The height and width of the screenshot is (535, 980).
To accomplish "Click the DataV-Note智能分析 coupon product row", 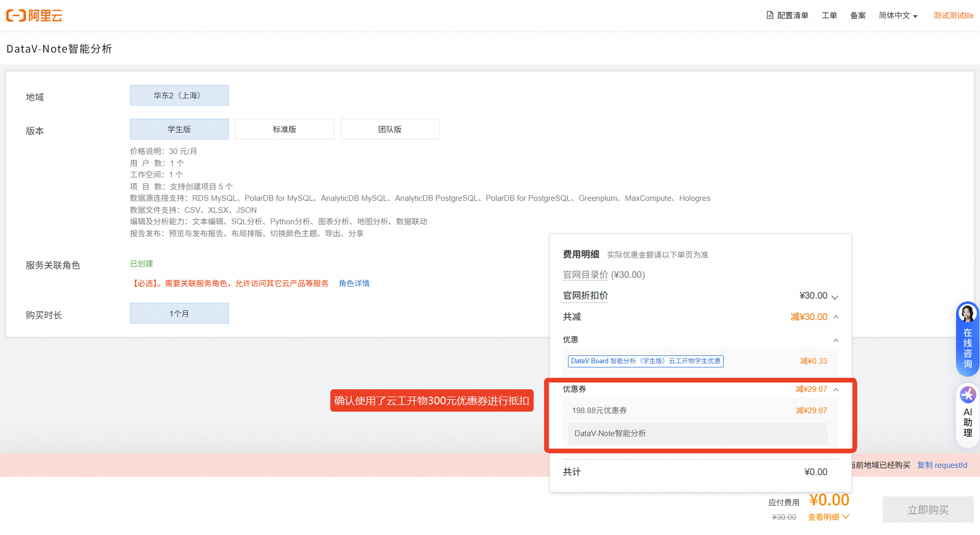I will click(698, 434).
